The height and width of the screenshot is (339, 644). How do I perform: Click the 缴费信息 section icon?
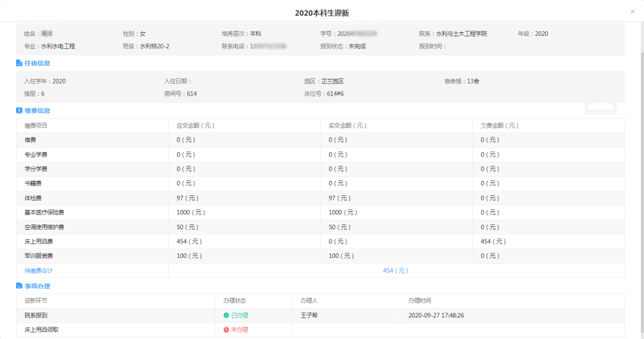pos(19,111)
